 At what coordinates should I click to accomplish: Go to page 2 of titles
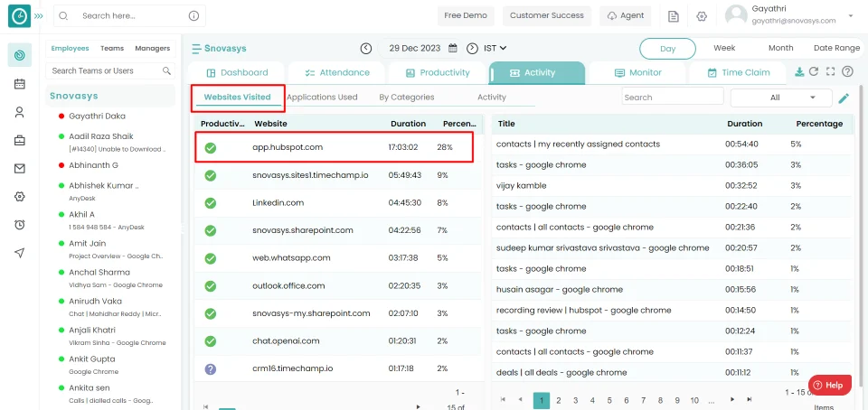click(559, 401)
